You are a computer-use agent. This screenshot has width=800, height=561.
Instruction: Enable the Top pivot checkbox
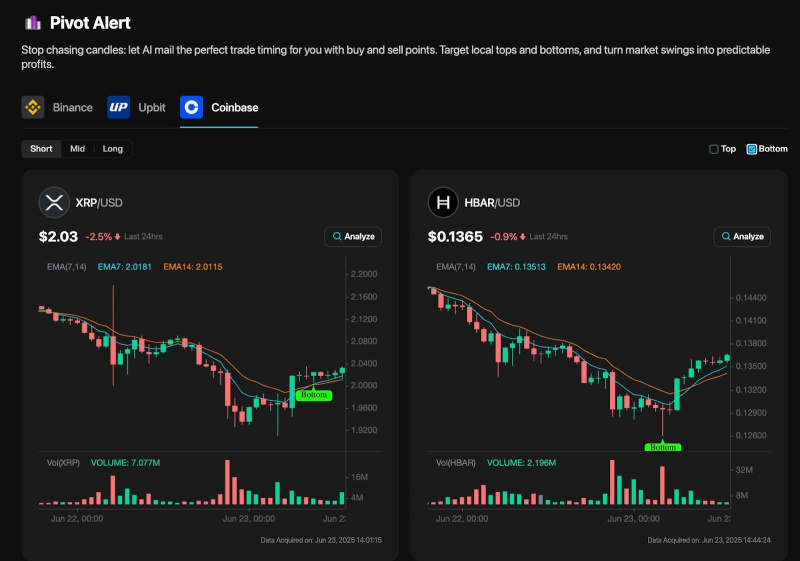click(x=714, y=149)
